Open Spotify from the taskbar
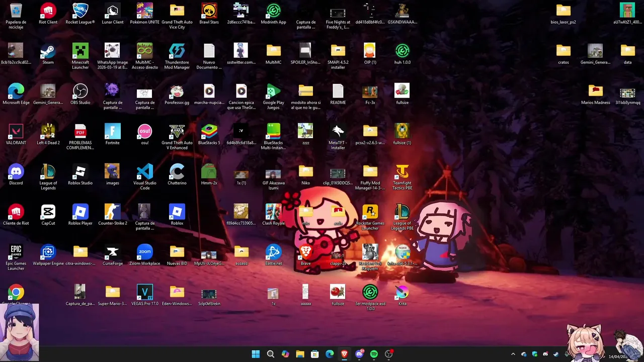644x362 pixels. point(374,354)
